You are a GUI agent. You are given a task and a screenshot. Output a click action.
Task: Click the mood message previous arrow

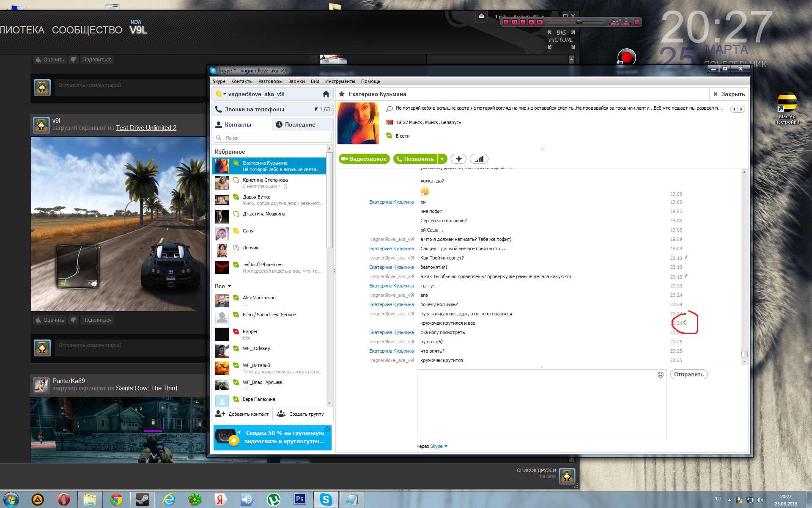[x=735, y=109]
